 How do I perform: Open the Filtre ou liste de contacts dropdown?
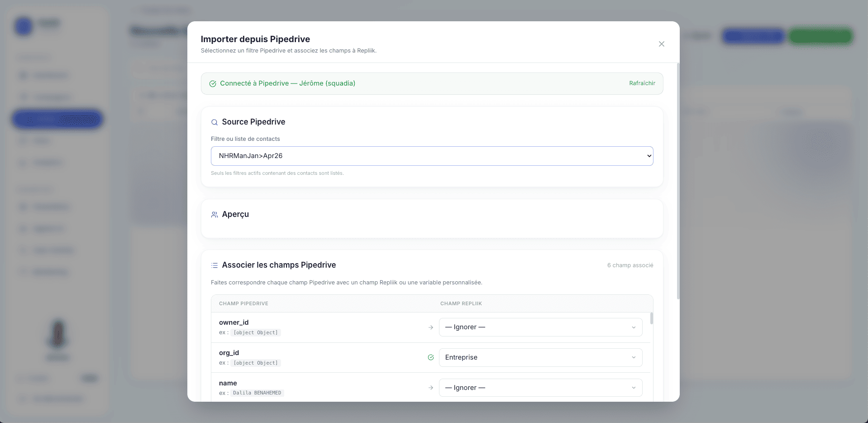(x=432, y=156)
